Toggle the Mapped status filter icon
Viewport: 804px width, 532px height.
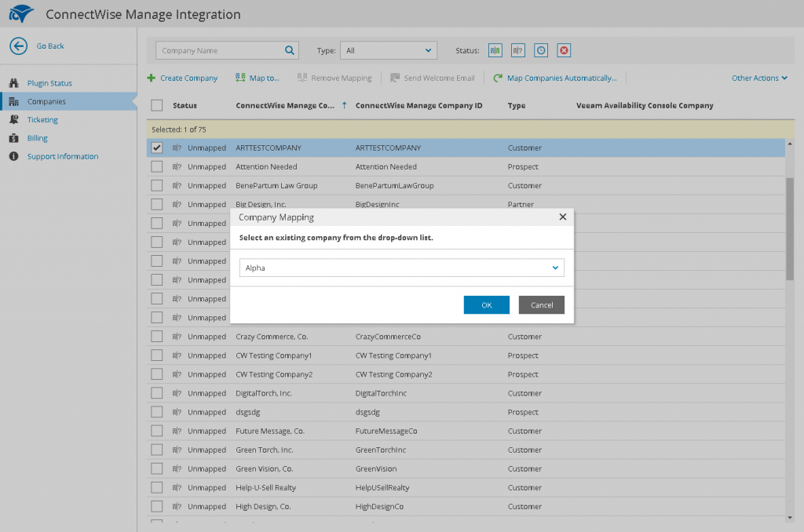click(495, 50)
